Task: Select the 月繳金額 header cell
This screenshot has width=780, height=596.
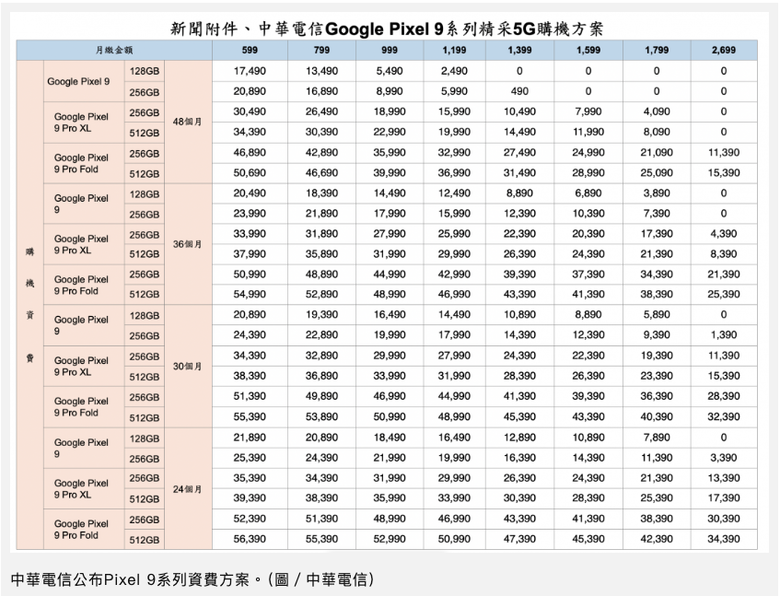Action: [x=114, y=50]
